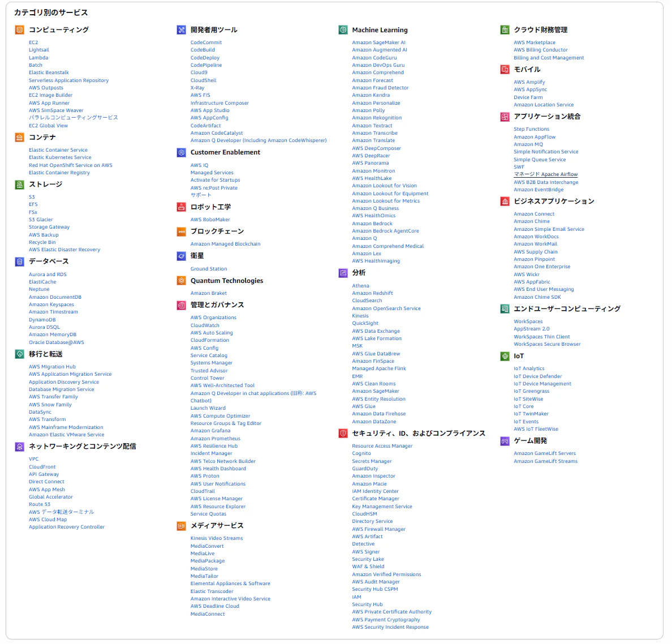Click the Machine Learning category icon
This screenshot has height=644, width=672.
(343, 29)
